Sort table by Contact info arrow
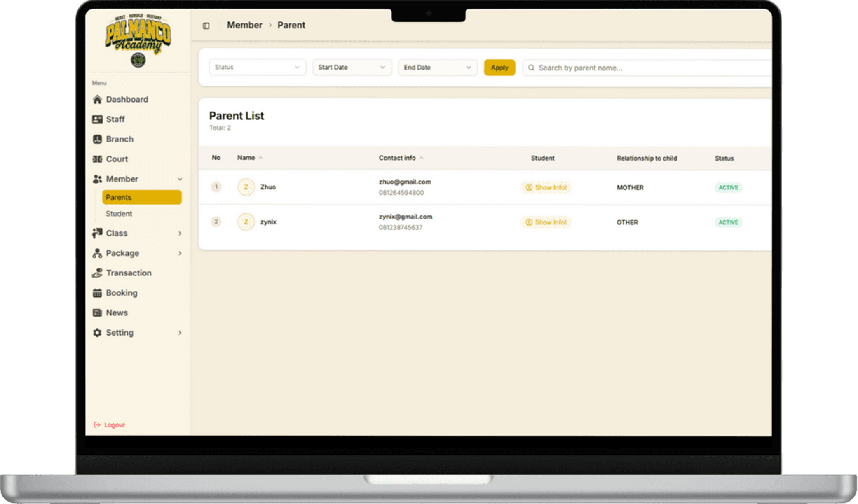Image resolution: width=858 pixels, height=504 pixels. click(421, 158)
